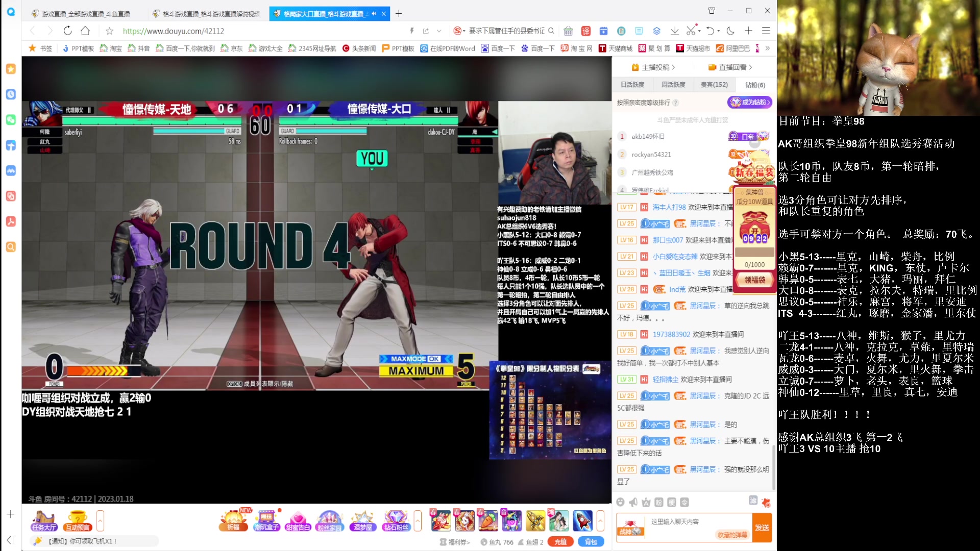Switch to the 日活跃度 tab

(632, 85)
